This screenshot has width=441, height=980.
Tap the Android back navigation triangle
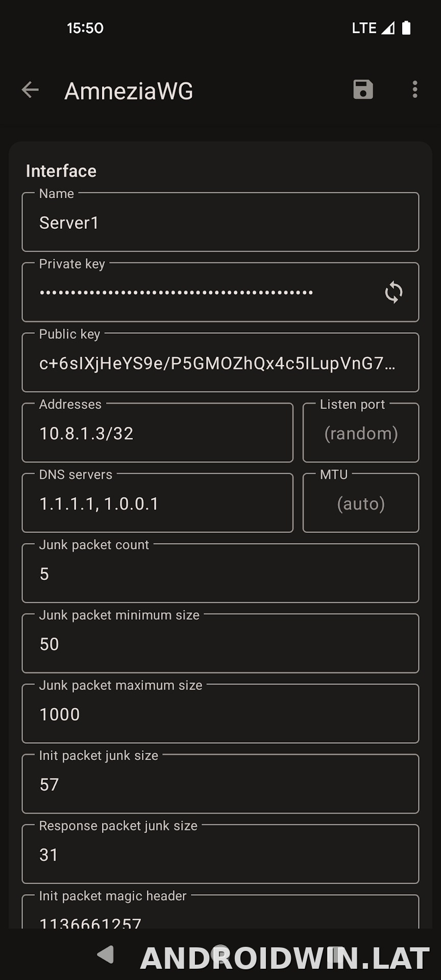tap(106, 954)
